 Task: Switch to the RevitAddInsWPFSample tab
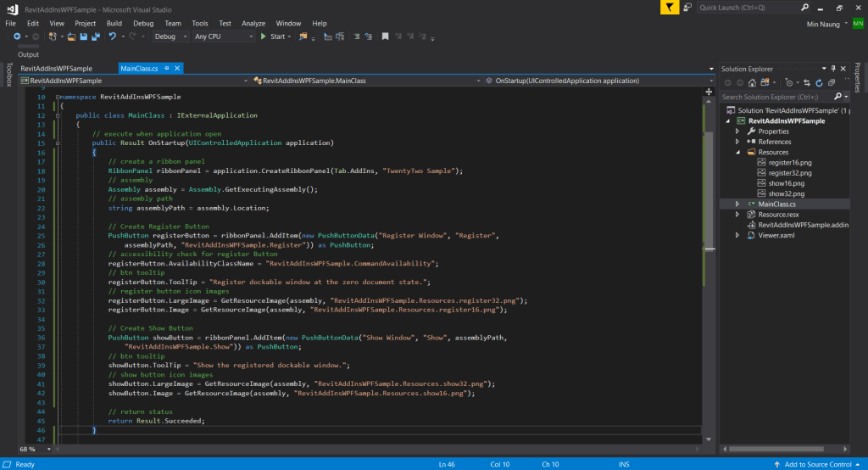(x=56, y=68)
